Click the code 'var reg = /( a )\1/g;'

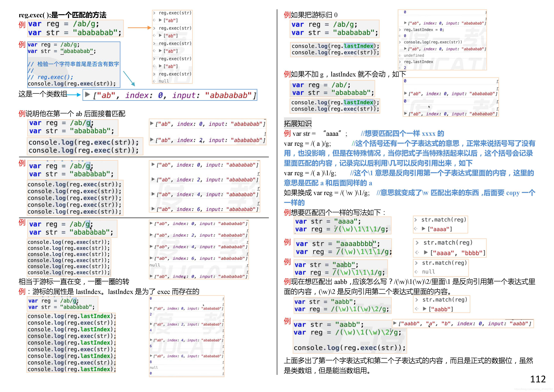pyautogui.click(x=310, y=173)
